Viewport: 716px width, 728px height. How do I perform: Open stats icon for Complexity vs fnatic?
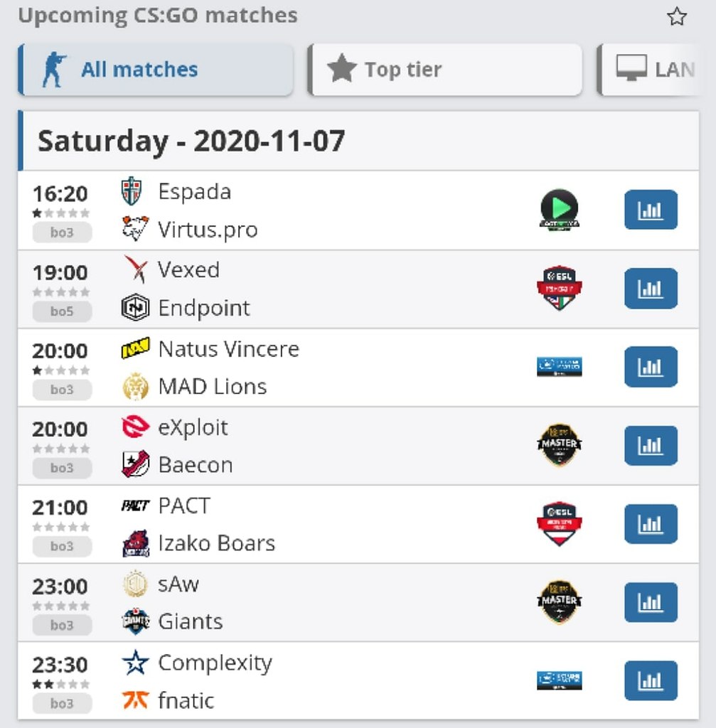tap(651, 680)
